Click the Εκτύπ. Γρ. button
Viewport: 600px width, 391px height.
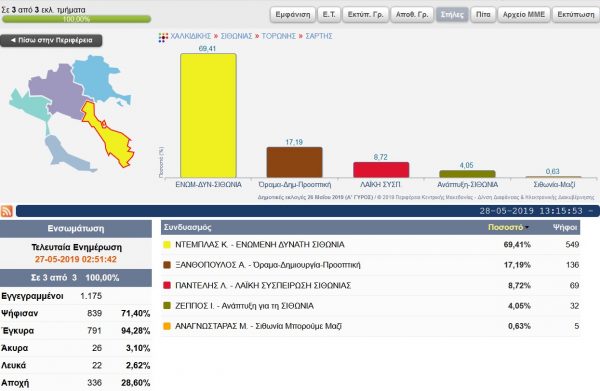pyautogui.click(x=365, y=15)
